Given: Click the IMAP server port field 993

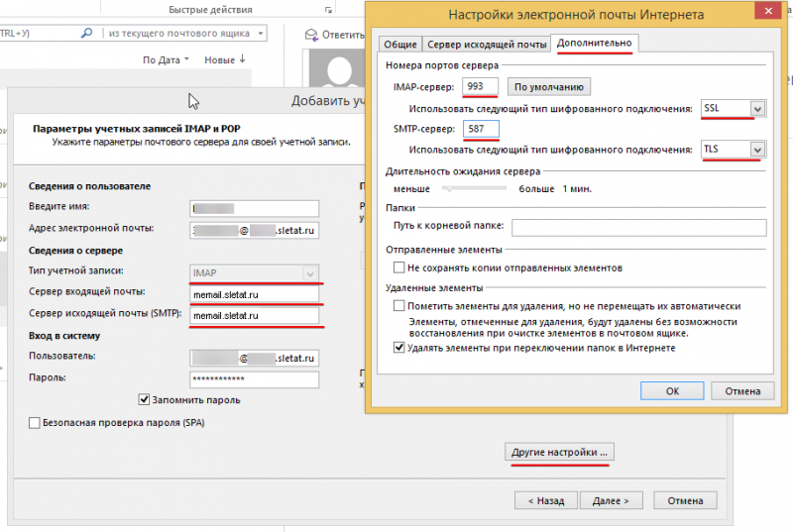Looking at the screenshot, I should point(480,86).
